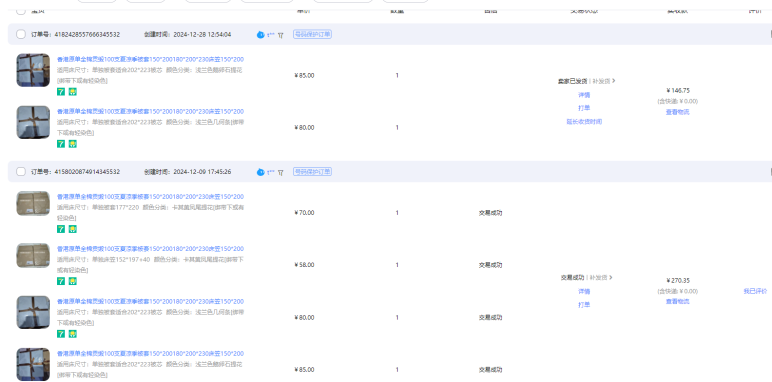Click yellow service icon under ¥80.00 item, Dec 09 order
This screenshot has height=382, width=772.
pos(72,334)
